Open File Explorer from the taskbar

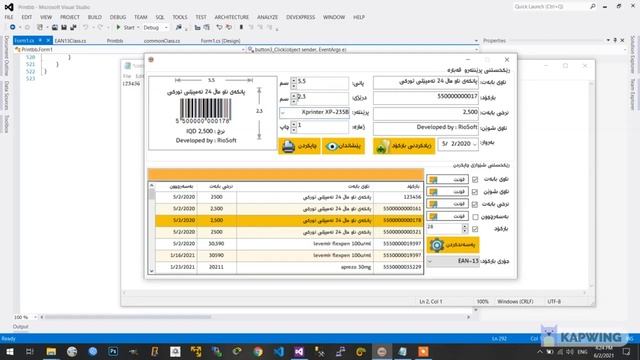point(51,351)
